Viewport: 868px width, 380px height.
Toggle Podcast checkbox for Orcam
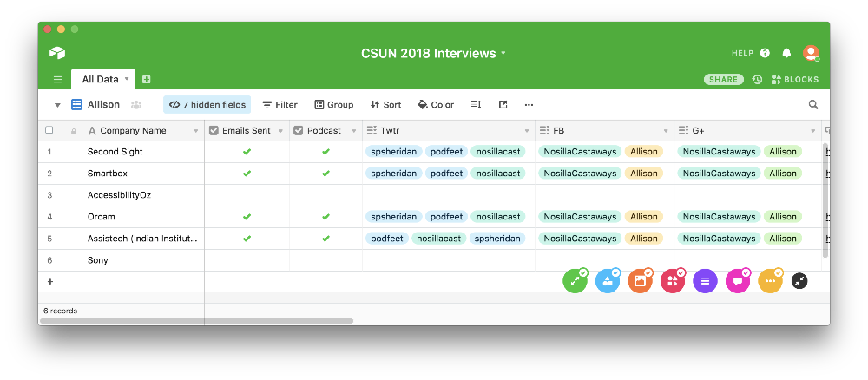point(325,217)
